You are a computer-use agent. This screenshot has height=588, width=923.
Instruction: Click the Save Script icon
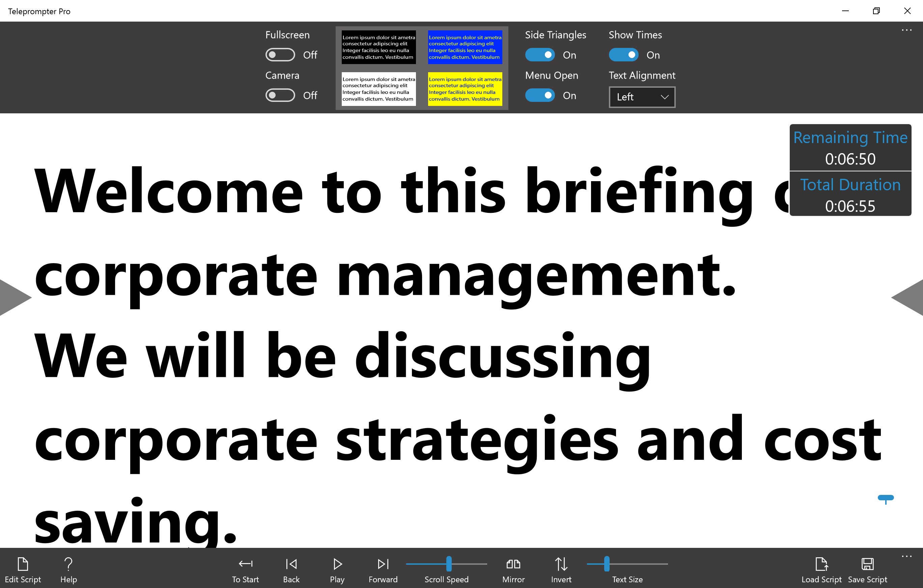(867, 564)
